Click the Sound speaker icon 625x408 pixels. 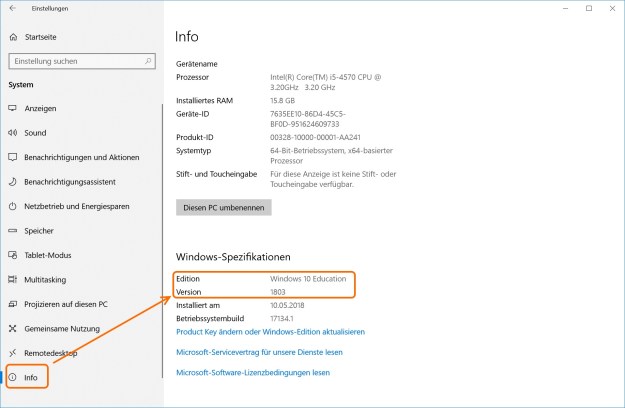click(13, 132)
